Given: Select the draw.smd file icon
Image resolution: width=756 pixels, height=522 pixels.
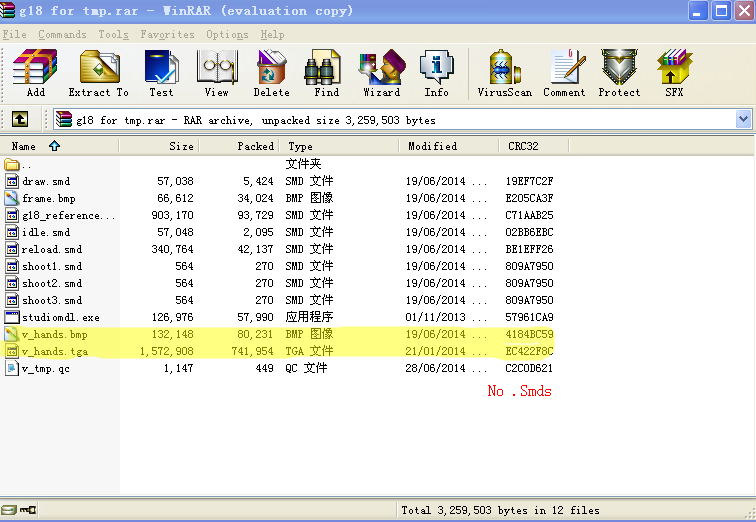Looking at the screenshot, I should (x=12, y=181).
